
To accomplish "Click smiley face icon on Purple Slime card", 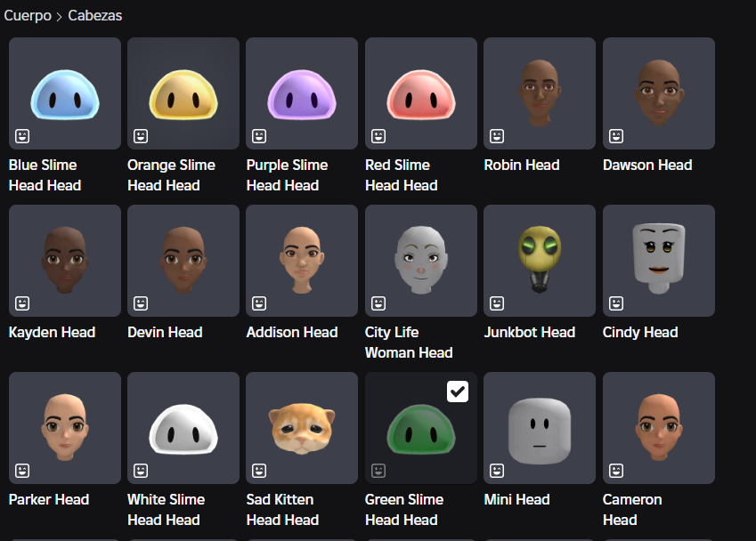I will (259, 136).
